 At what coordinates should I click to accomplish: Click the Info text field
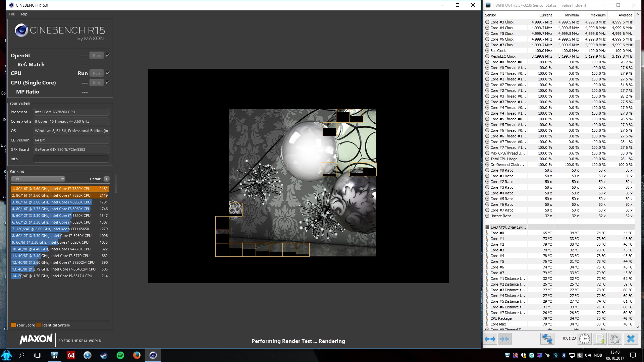click(71, 159)
